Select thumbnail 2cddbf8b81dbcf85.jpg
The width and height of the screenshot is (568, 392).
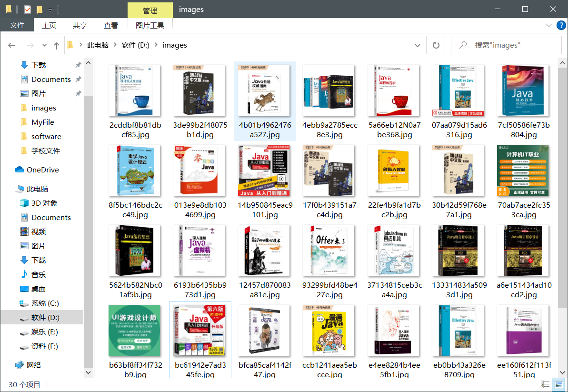point(135,90)
